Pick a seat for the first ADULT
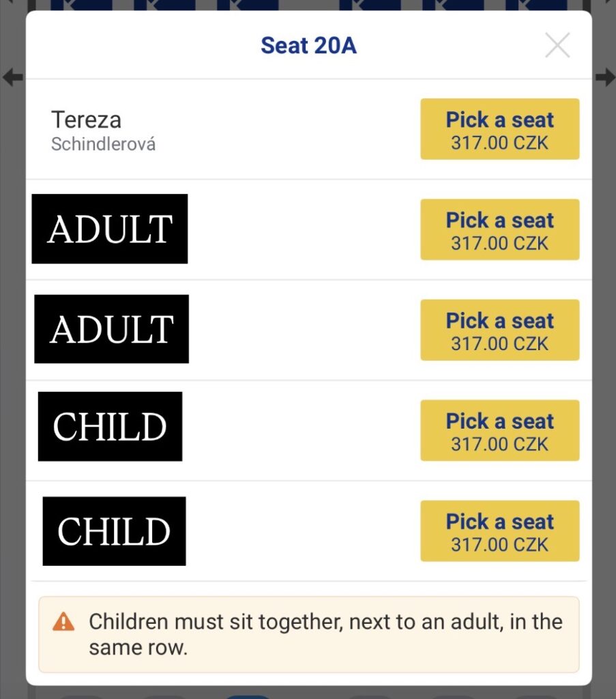The height and width of the screenshot is (699, 616). point(499,229)
